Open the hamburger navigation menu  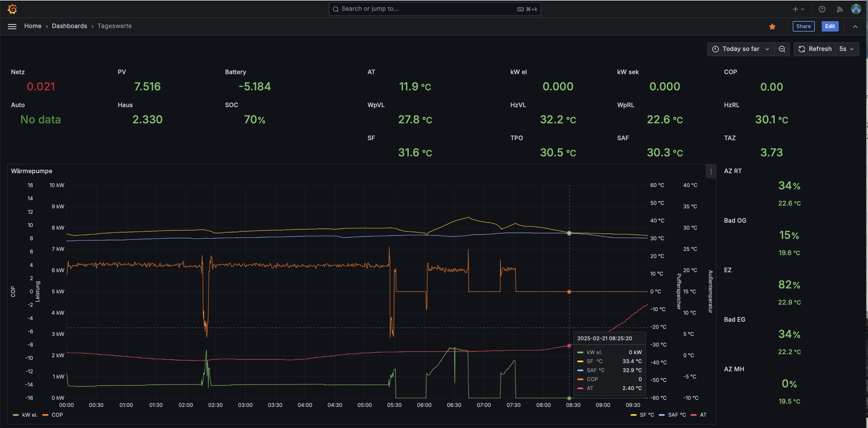click(x=12, y=26)
